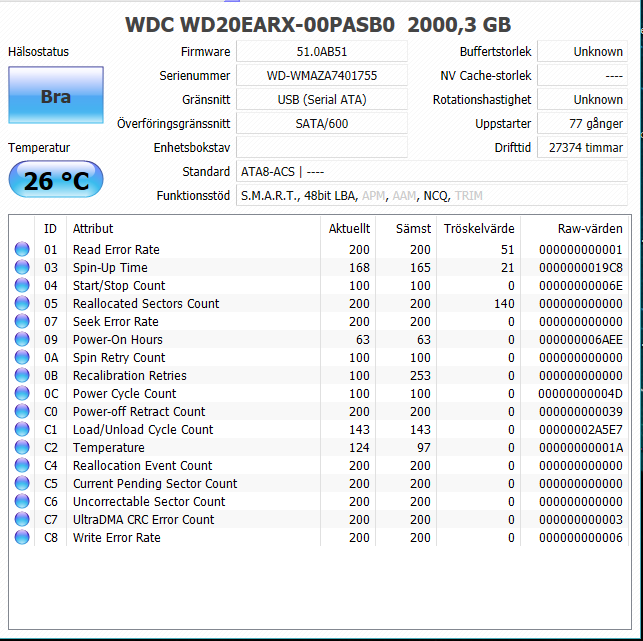Click the Temperature attribute status orb
Image resolution: width=643 pixels, height=641 pixels.
coord(22,448)
